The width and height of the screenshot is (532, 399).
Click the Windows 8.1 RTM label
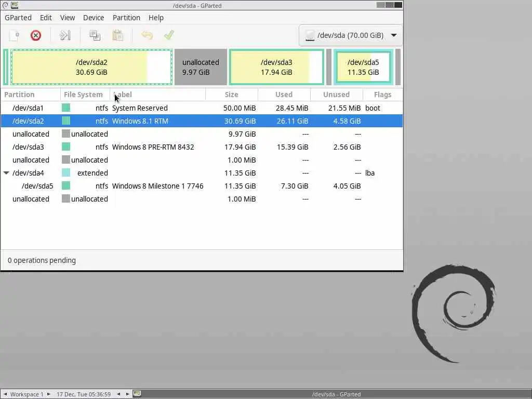pyautogui.click(x=140, y=121)
